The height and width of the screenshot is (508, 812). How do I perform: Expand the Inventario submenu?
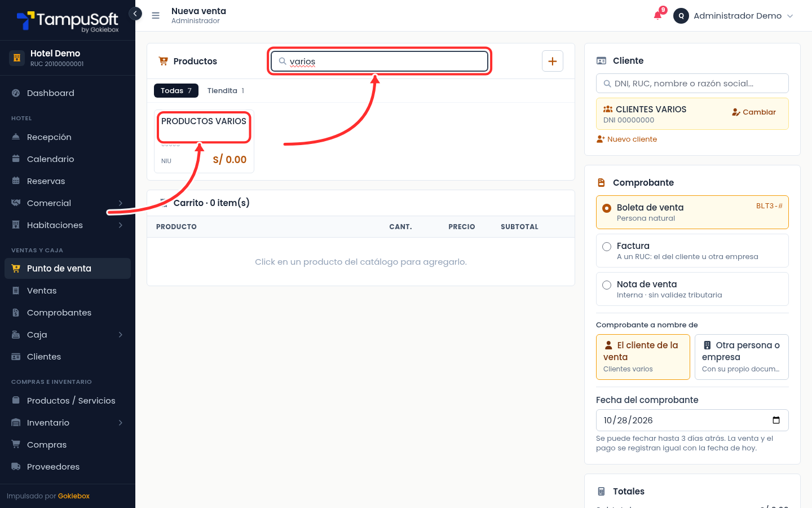(68, 423)
